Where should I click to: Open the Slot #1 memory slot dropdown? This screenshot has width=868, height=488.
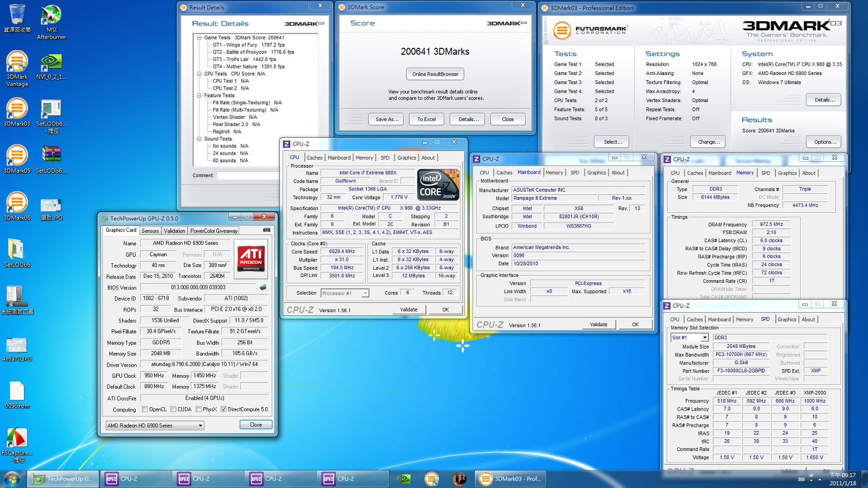tap(690, 338)
